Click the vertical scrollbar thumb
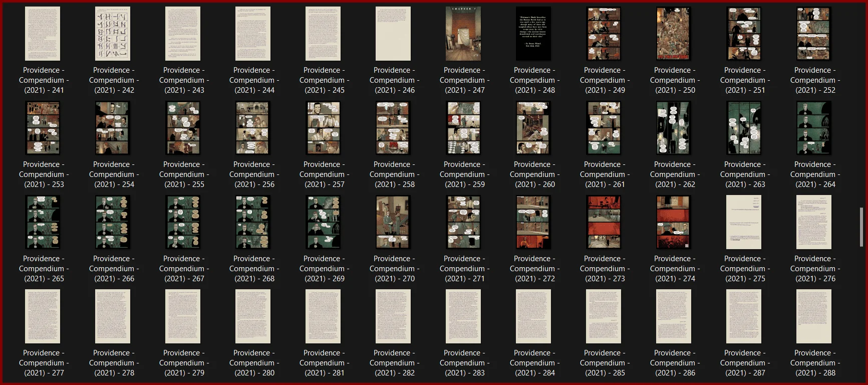This screenshot has width=868, height=385. click(x=861, y=227)
